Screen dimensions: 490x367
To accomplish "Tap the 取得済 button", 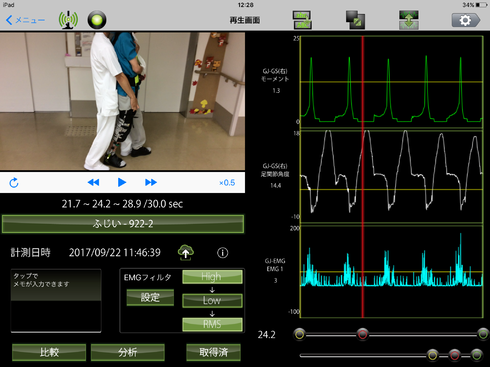I will tap(213, 352).
